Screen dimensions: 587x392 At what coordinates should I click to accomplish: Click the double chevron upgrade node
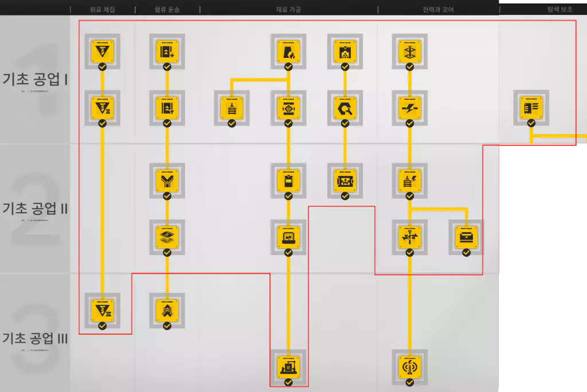pos(167,311)
